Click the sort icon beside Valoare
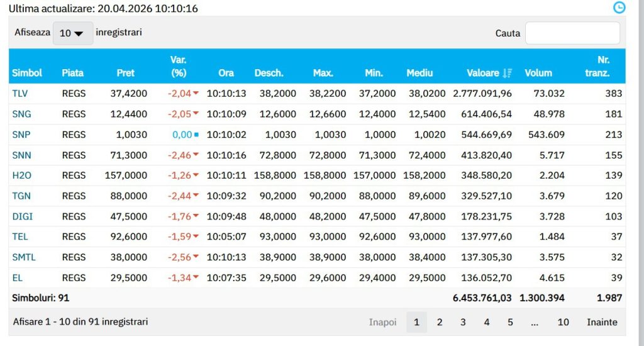Screen dimensions: 644x346 (x=508, y=73)
